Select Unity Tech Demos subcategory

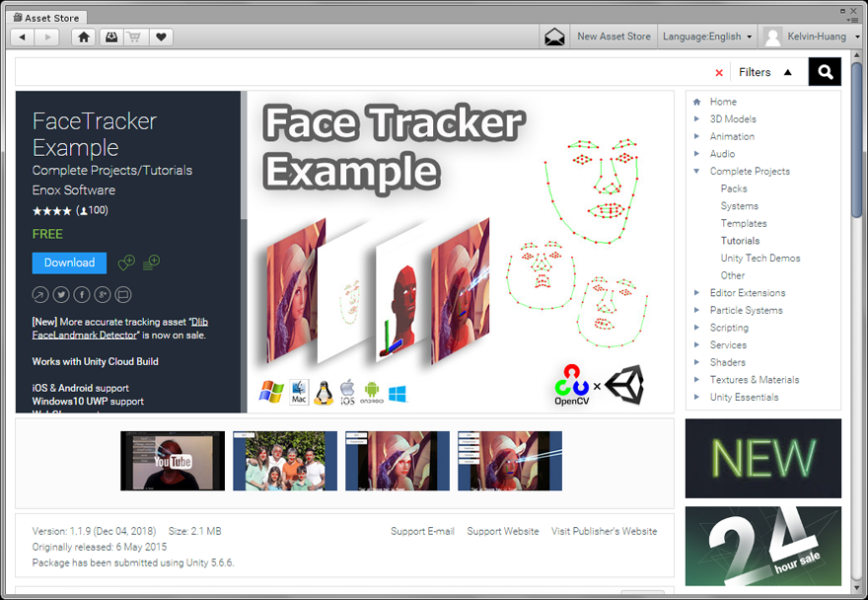point(760,259)
